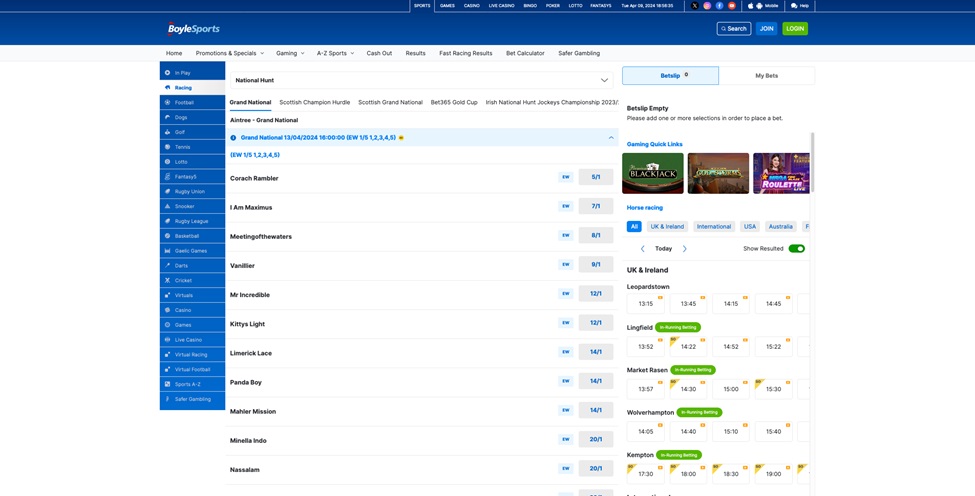Open the National Hunt dropdown
Screen dimensions: 975x496
click(421, 80)
